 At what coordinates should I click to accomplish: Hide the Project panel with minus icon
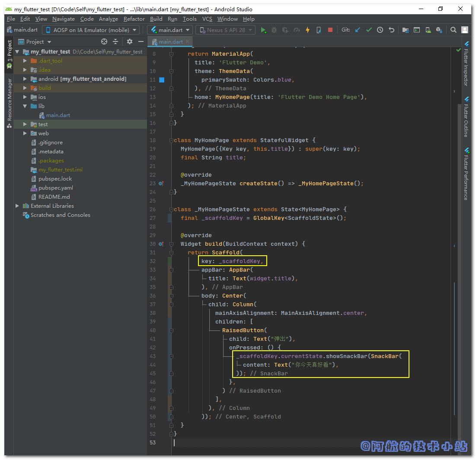pos(141,41)
